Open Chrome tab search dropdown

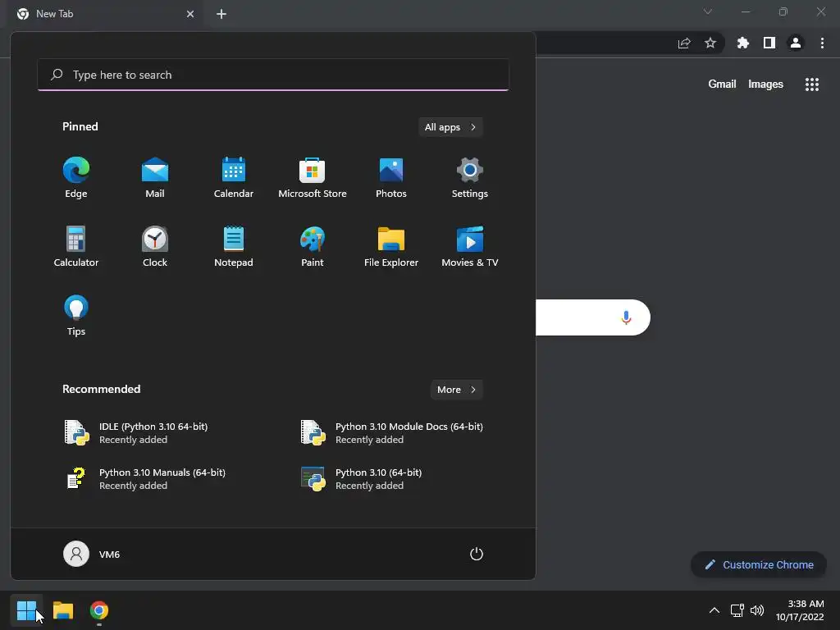(708, 11)
